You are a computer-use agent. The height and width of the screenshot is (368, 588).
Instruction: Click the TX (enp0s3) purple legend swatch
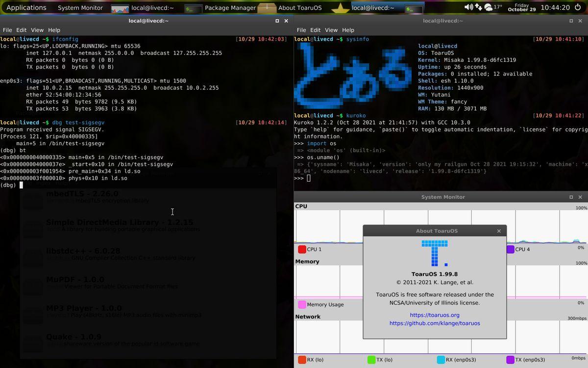[x=510, y=360]
